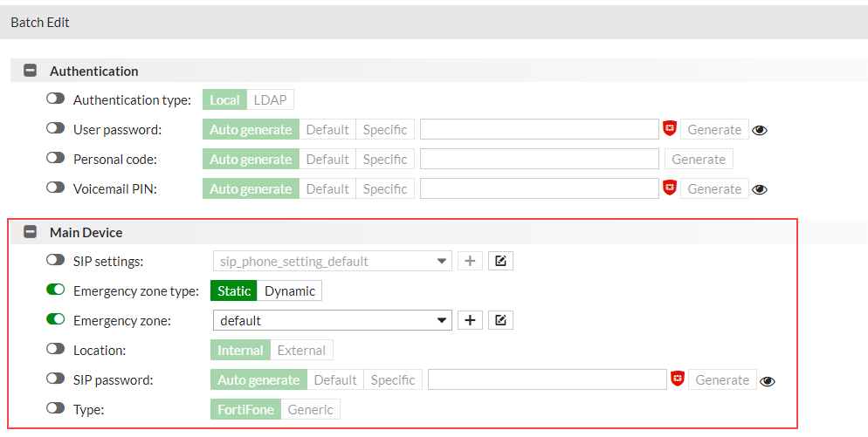This screenshot has height=437, width=868.
Task: Collapse the Authentication section
Action: coord(31,71)
